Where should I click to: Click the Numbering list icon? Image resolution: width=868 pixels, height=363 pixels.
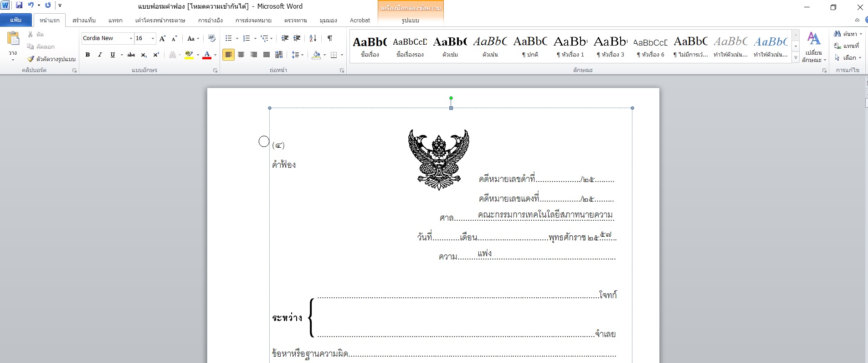tap(247, 38)
